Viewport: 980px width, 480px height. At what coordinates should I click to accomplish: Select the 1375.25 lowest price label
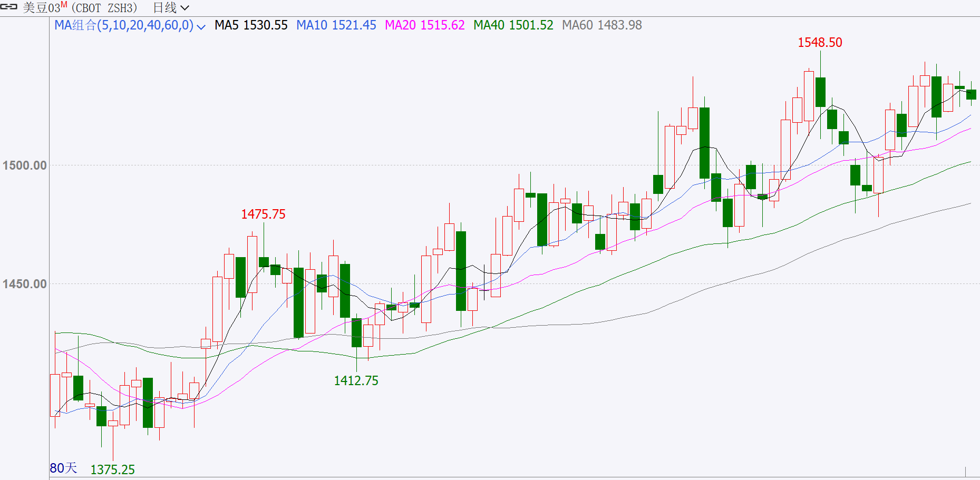coord(113,469)
